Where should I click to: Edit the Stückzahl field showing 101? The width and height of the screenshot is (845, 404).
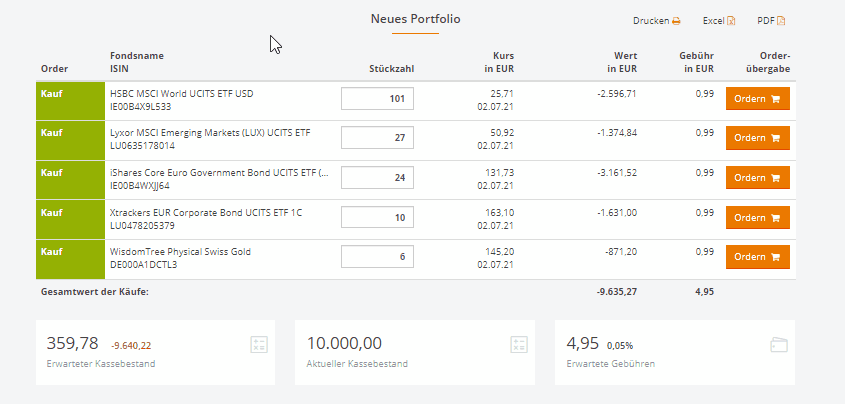click(x=377, y=99)
